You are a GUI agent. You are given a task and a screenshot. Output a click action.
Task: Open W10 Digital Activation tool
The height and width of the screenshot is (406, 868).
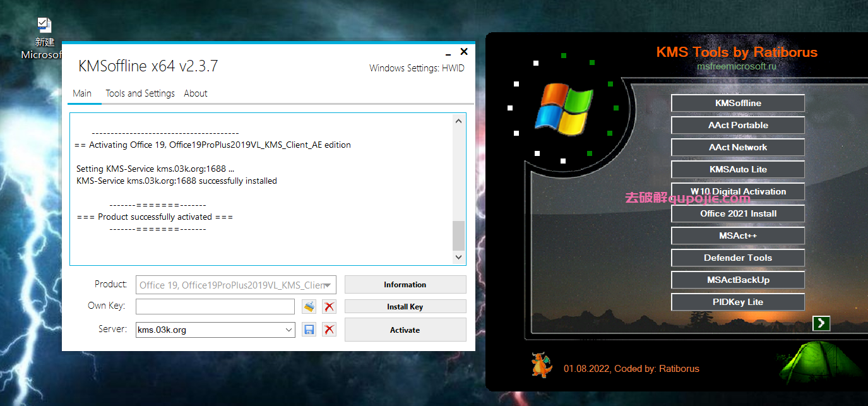point(738,191)
